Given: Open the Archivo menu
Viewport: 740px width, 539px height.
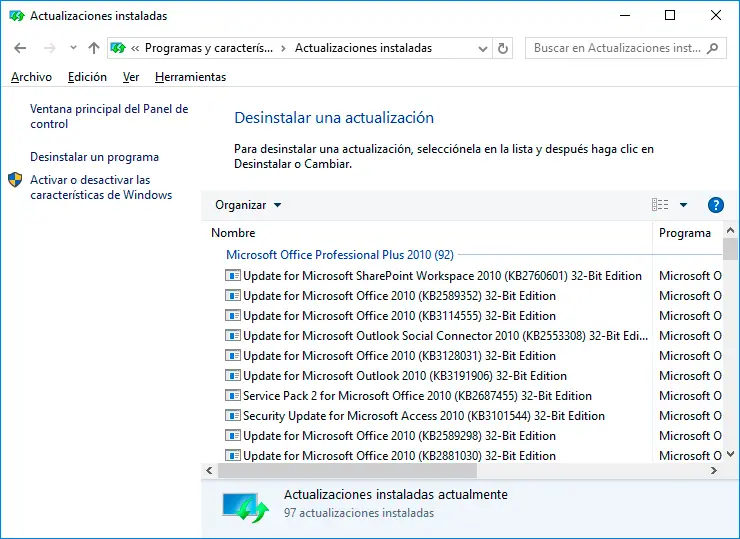Looking at the screenshot, I should pyautogui.click(x=31, y=77).
